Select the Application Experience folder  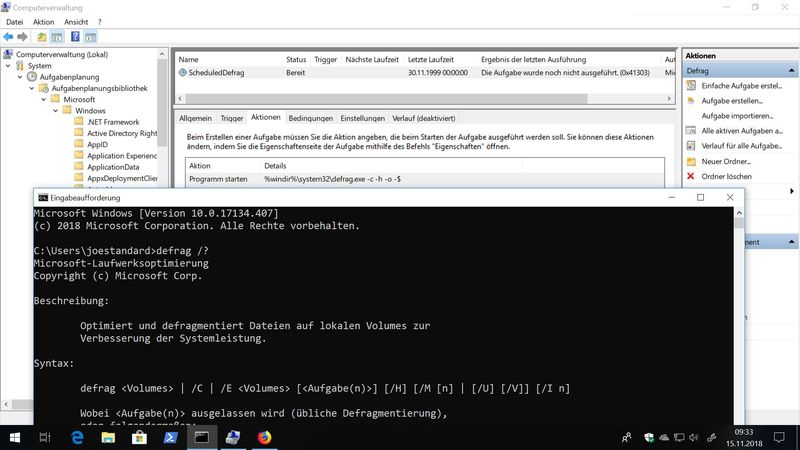pos(122,156)
